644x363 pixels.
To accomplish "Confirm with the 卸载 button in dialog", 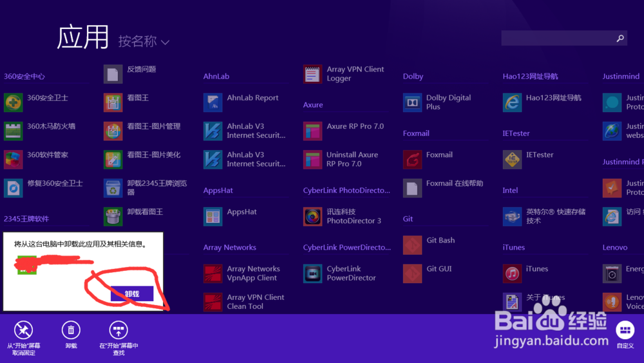I will tap(132, 293).
